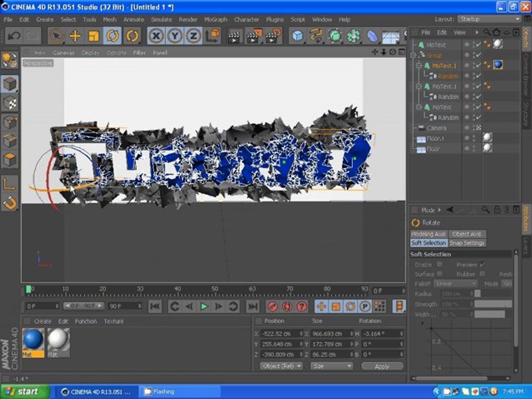Switch to Snap Settings tab
The height and width of the screenshot is (399, 532).
coord(467,243)
